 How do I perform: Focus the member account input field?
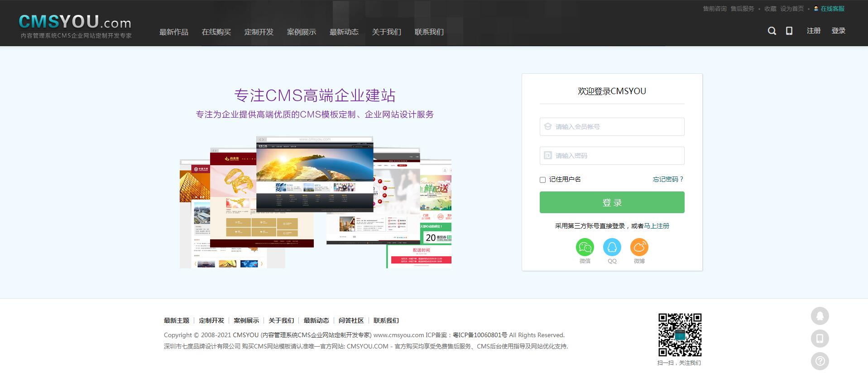612,127
